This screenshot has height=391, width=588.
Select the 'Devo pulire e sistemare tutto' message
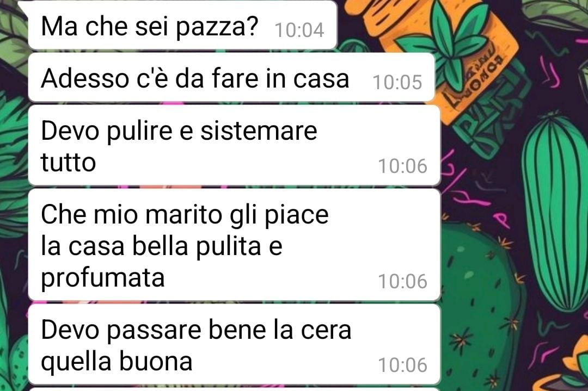pyautogui.click(x=234, y=146)
